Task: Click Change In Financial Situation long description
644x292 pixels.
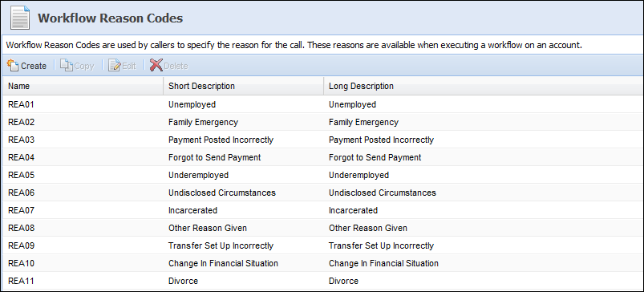Action: point(383,263)
